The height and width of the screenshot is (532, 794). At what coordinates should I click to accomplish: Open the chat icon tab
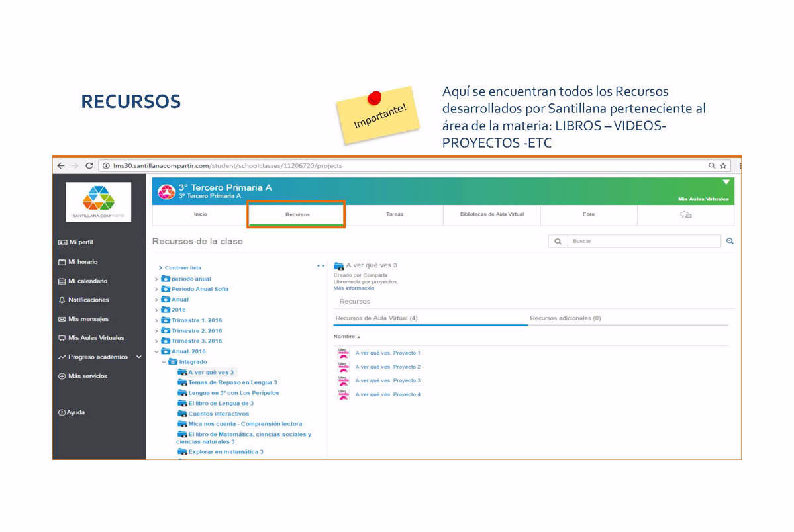(685, 214)
